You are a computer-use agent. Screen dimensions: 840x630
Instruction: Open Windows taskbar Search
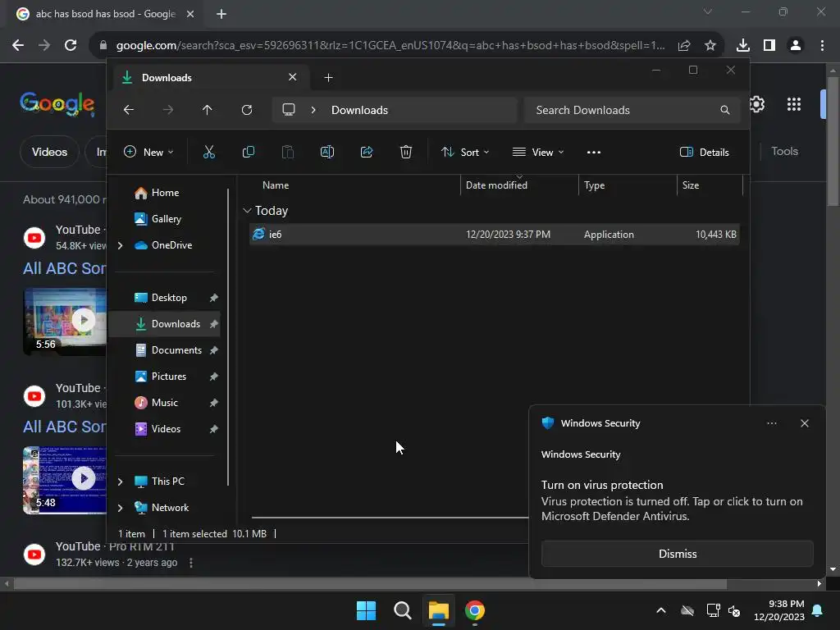402,610
